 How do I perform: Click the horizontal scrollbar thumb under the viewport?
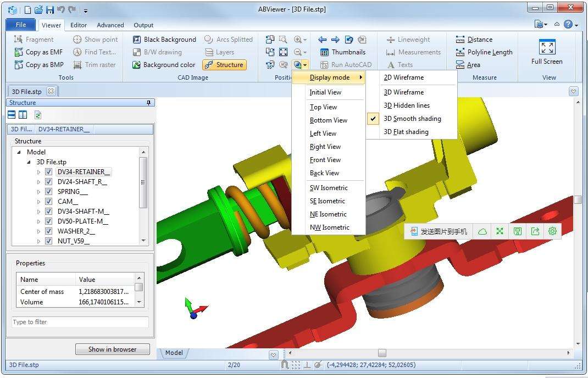coord(382,353)
